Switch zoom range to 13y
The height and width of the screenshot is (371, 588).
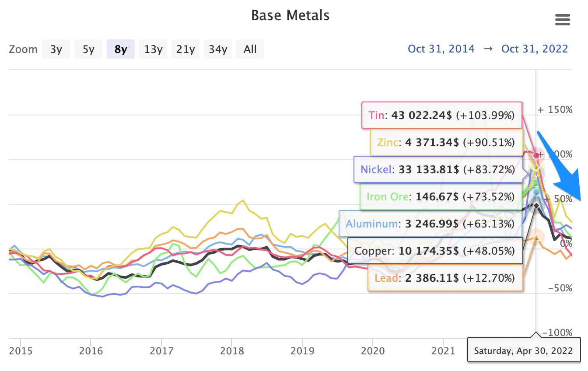point(153,49)
